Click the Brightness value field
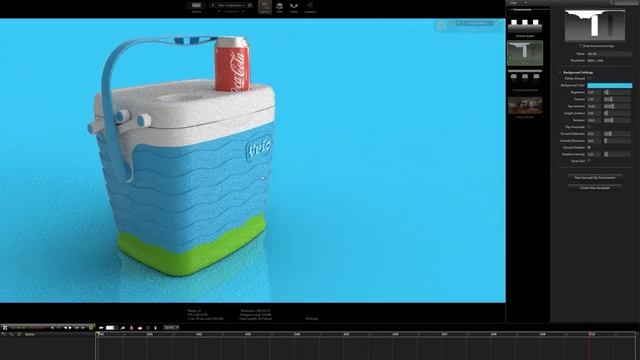Viewport: 640px width, 360px height. [593, 92]
